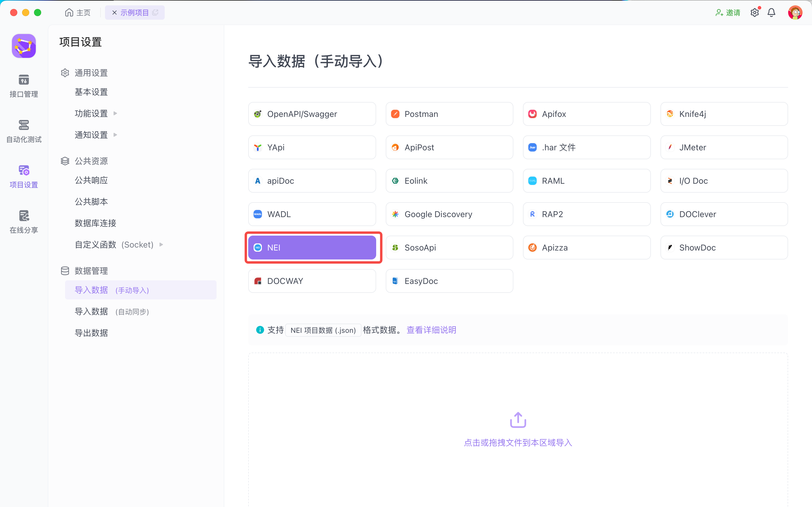The image size is (812, 507).
Task: Select the OpenAPI/Swagger import option
Action: point(312,114)
